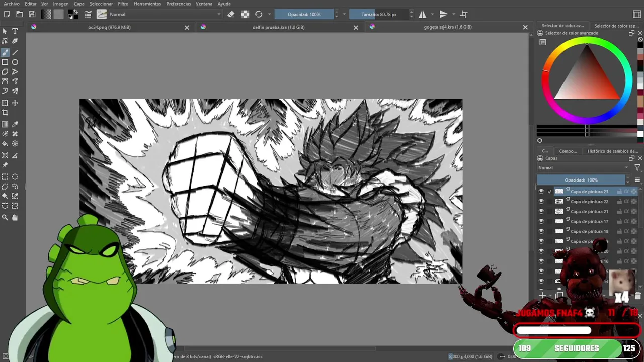
Task: Select the Text tool in the toolbox
Action: click(15, 31)
